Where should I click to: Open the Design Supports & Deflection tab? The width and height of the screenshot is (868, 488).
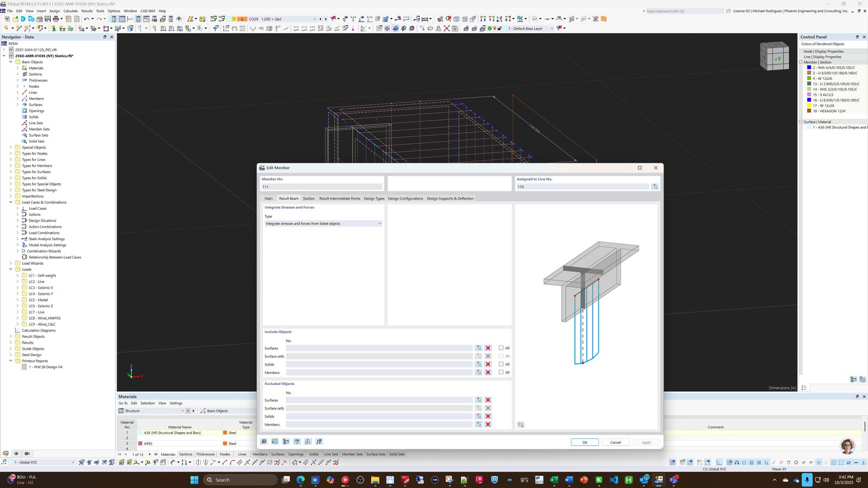pyautogui.click(x=450, y=198)
